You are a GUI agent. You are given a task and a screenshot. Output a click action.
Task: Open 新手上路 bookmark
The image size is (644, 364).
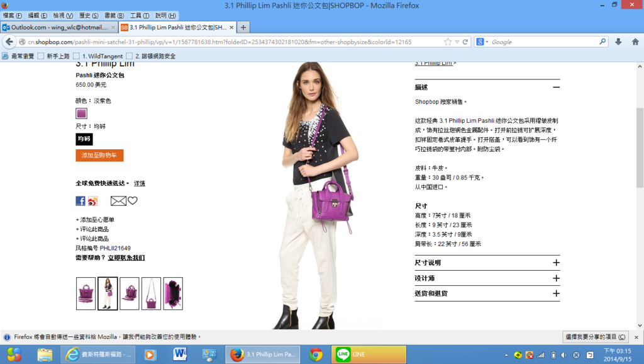point(53,56)
